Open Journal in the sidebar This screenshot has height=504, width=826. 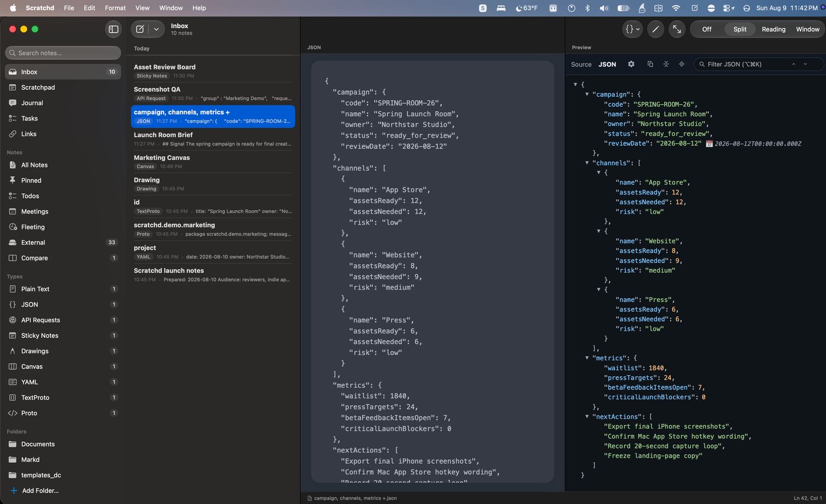(63, 103)
